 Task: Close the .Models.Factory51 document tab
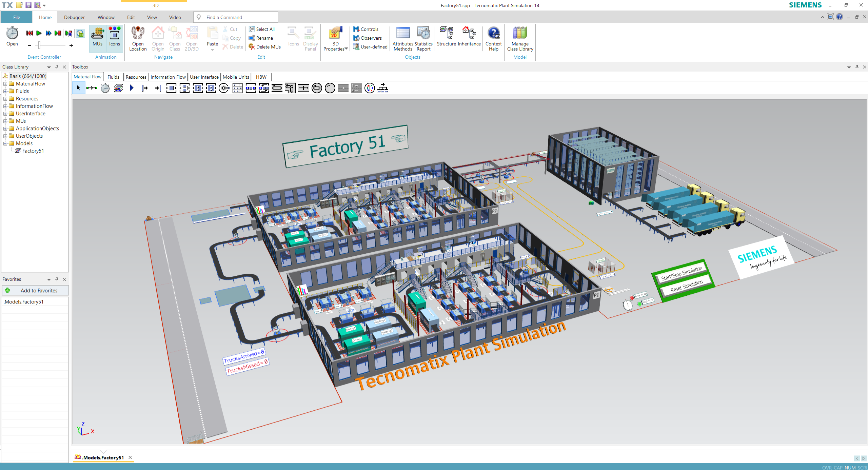[130, 457]
